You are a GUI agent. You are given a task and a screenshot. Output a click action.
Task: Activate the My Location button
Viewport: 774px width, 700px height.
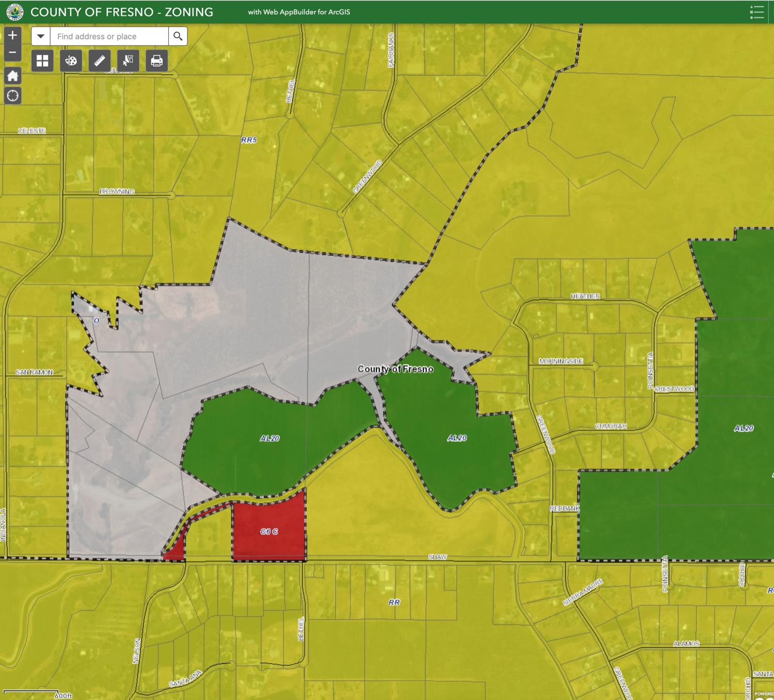pyautogui.click(x=13, y=96)
